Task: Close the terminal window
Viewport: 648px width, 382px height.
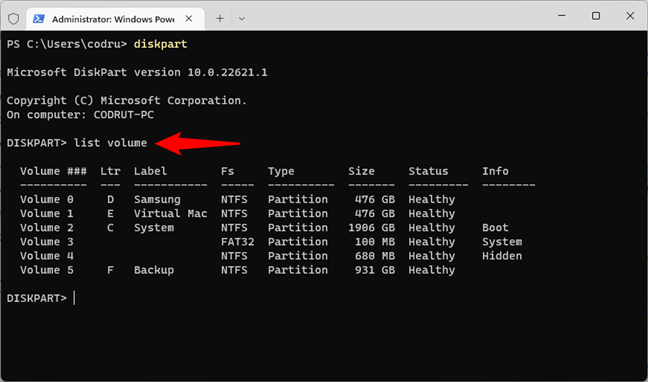Action: 630,16
